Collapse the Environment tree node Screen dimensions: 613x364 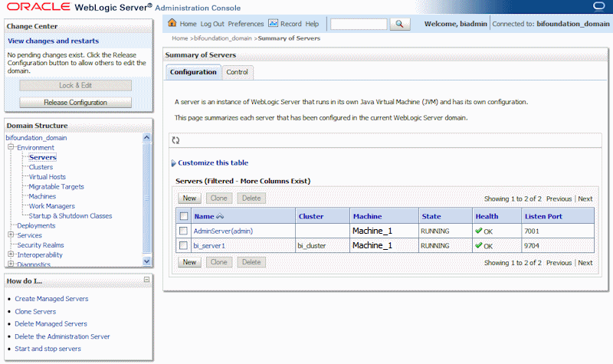pyautogui.click(x=11, y=147)
